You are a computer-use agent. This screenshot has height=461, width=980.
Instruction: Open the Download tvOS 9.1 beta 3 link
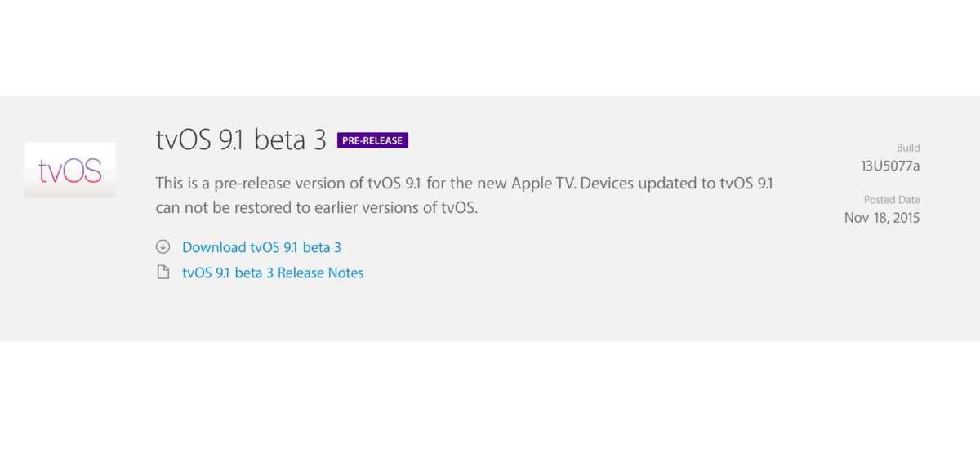pyautogui.click(x=261, y=247)
